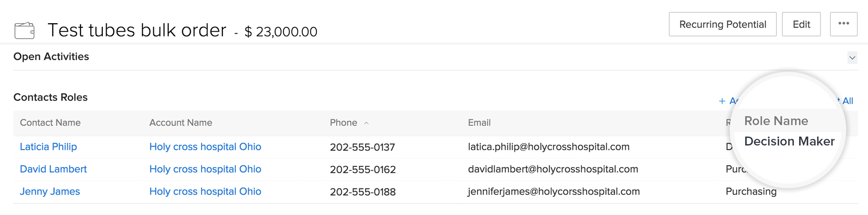Sort by Account Name column header
Screen dimensions: 868x215
click(x=180, y=123)
